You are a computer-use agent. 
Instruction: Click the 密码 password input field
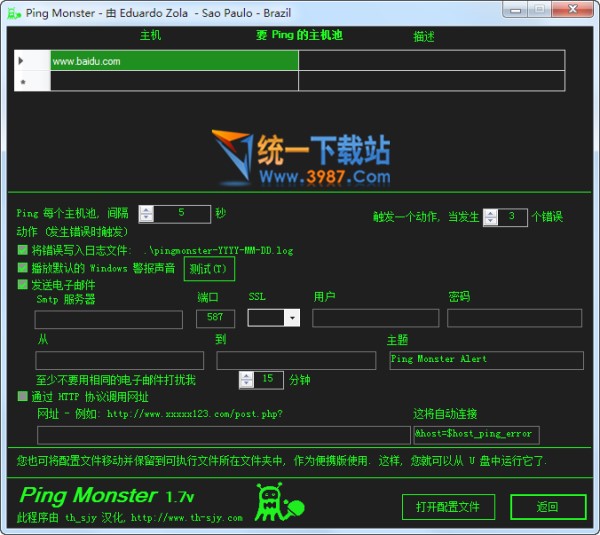tap(514, 318)
